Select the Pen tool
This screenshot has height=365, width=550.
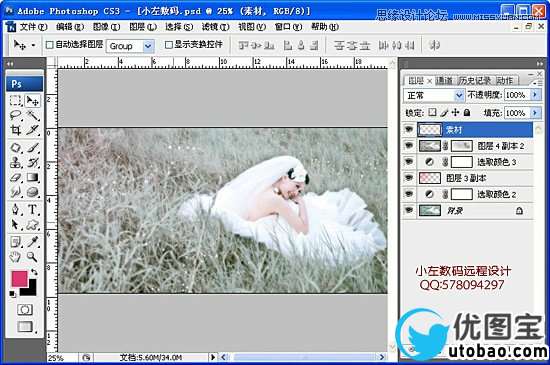(x=15, y=209)
